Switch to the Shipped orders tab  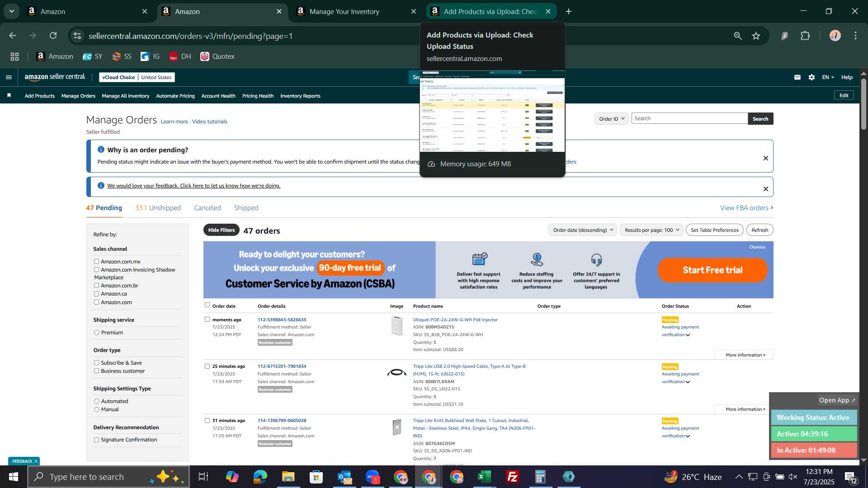pyautogui.click(x=246, y=208)
